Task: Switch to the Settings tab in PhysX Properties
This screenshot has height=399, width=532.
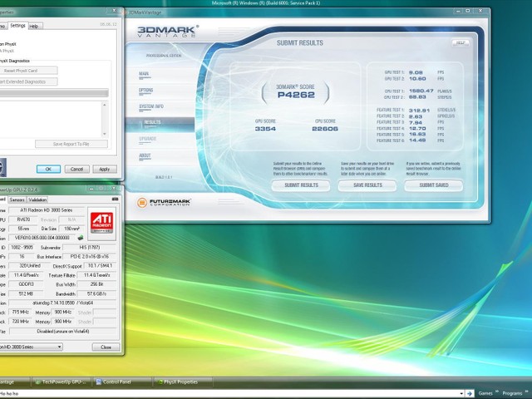Action: [x=17, y=26]
